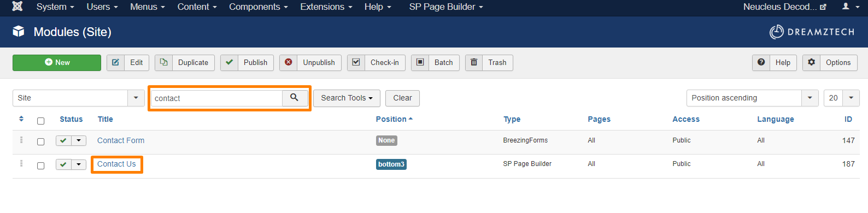Open the Position ascending sort dropdown

click(x=753, y=98)
